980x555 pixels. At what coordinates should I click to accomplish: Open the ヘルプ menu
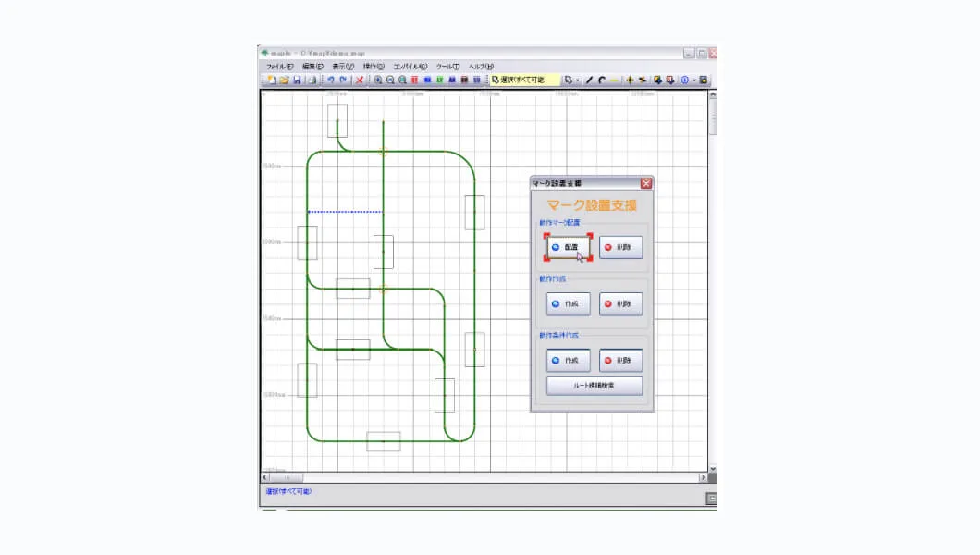tap(481, 67)
